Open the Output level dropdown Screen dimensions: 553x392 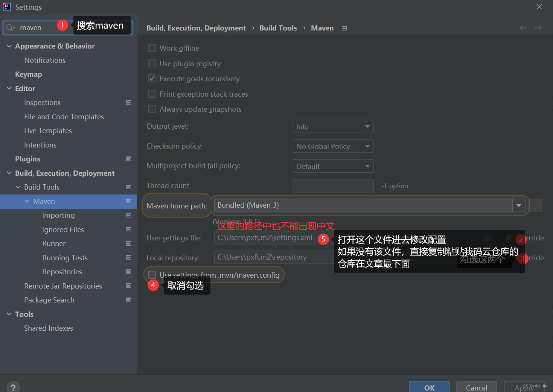pyautogui.click(x=333, y=127)
